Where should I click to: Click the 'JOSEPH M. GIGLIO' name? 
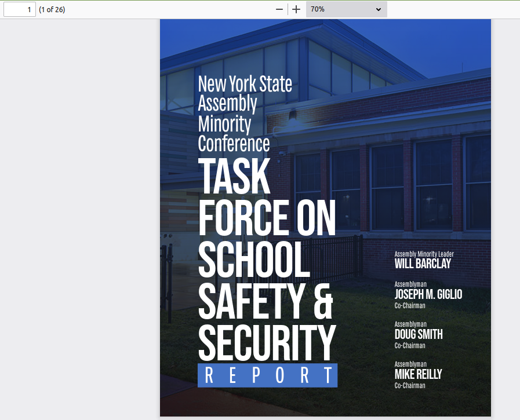click(x=428, y=294)
